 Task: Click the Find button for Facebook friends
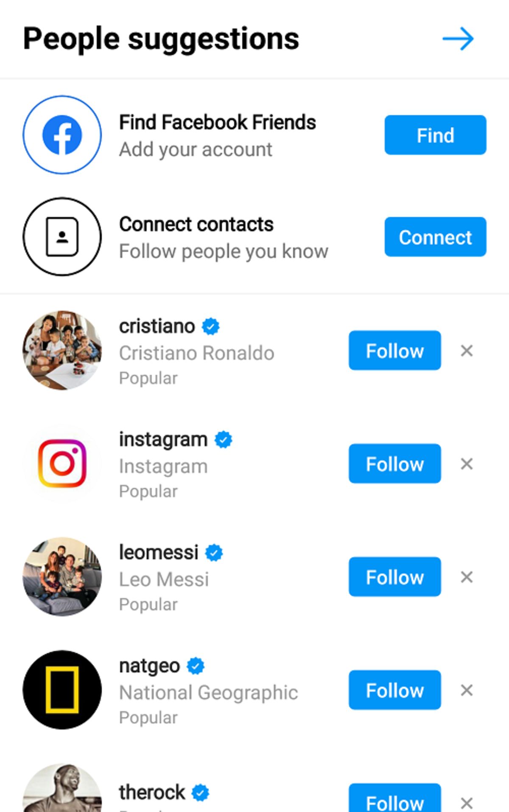pyautogui.click(x=435, y=135)
